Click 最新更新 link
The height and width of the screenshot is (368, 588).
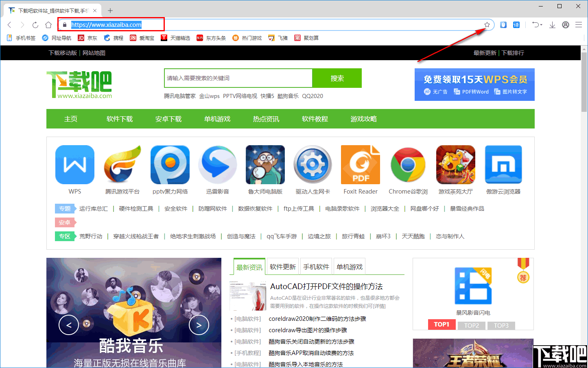click(485, 53)
